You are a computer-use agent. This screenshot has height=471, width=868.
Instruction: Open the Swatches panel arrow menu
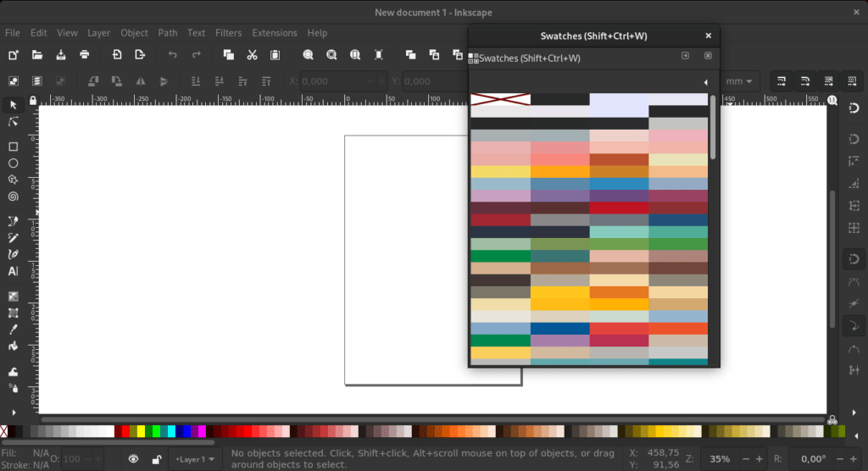pos(706,82)
